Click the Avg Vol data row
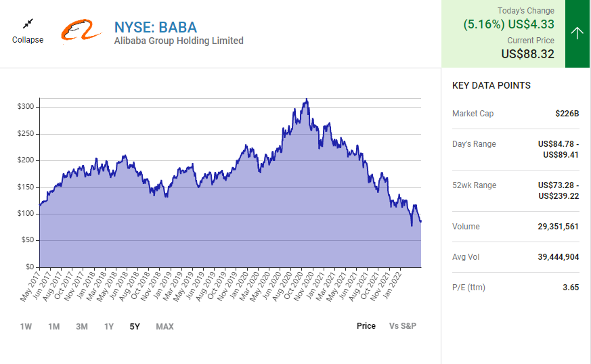This screenshot has height=364, width=591. [515, 257]
